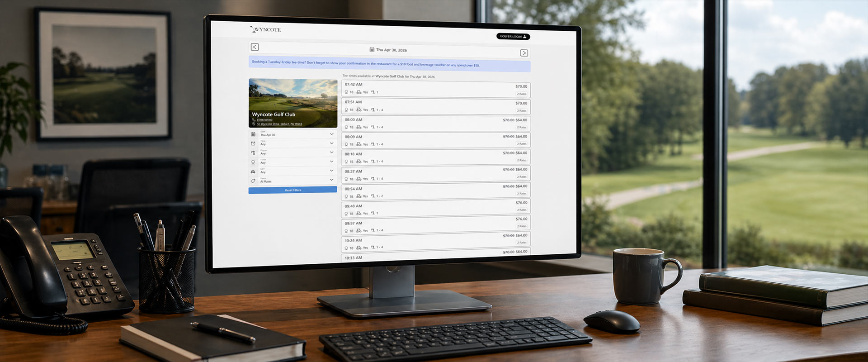Image resolution: width=868 pixels, height=362 pixels.
Task: Select the 10:33 AM tee time
Action: point(436,256)
